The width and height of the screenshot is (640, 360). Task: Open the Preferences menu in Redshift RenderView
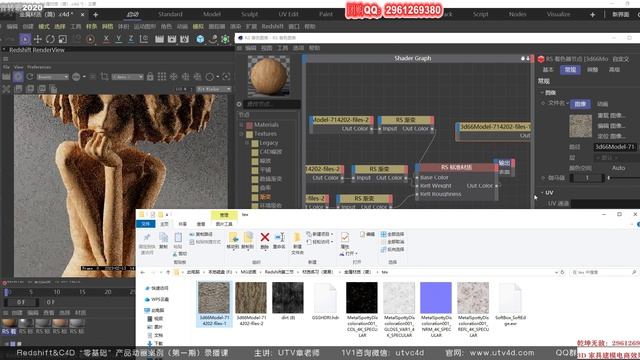[39, 67]
